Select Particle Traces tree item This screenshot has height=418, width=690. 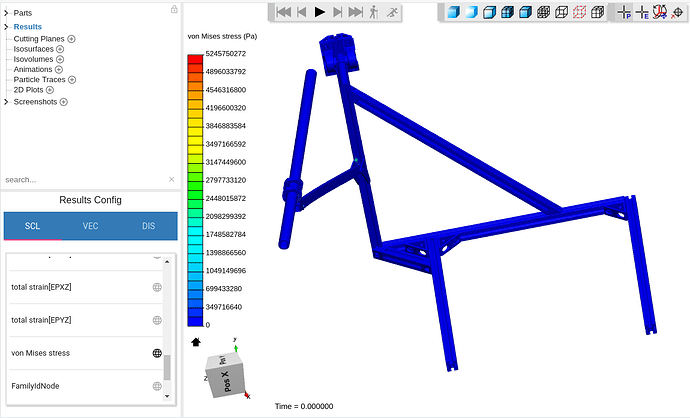click(39, 80)
